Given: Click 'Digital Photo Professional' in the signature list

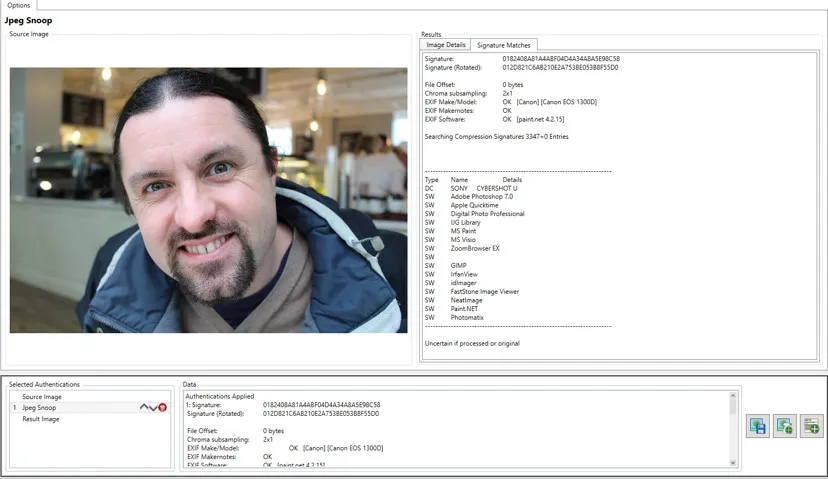Looking at the screenshot, I should 487,214.
